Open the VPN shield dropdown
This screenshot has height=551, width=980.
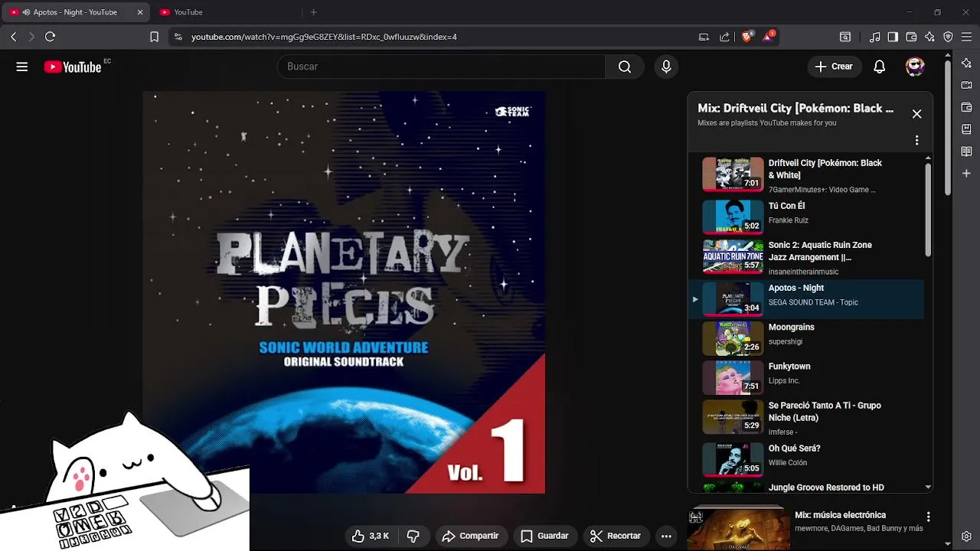click(x=948, y=37)
